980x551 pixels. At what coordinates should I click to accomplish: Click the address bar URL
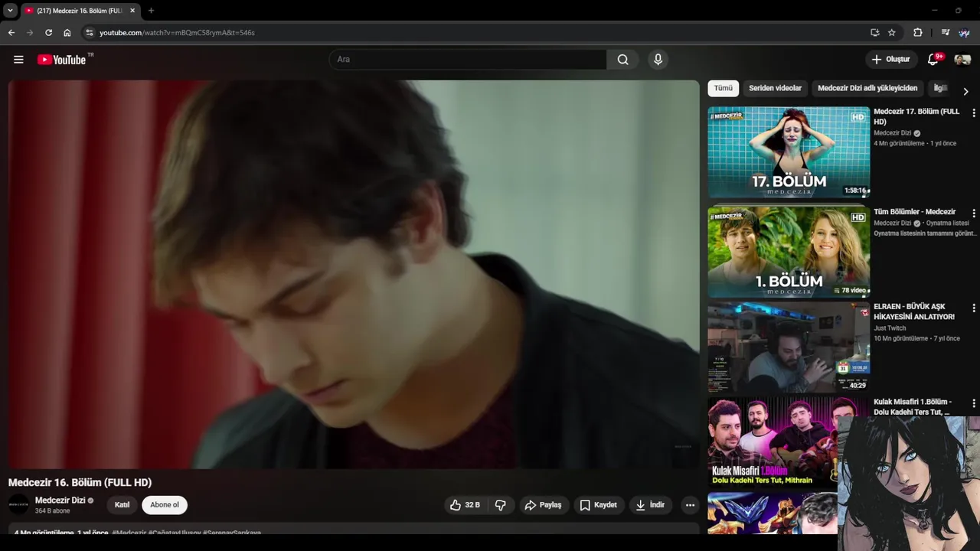177,33
